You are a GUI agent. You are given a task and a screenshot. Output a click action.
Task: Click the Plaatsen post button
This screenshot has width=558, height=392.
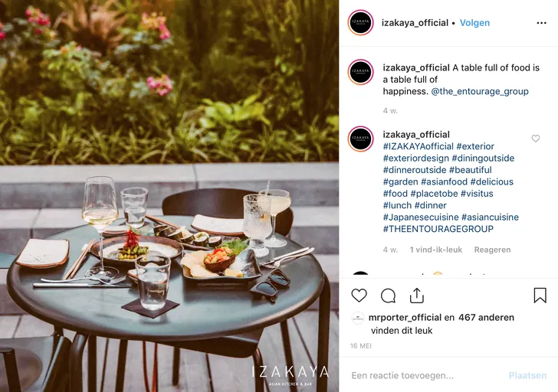click(x=527, y=375)
